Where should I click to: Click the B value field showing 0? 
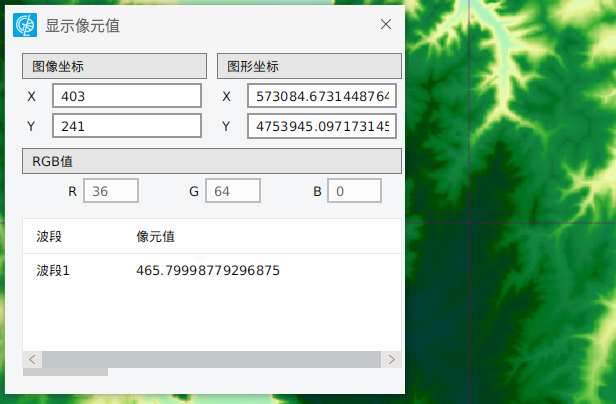(354, 191)
